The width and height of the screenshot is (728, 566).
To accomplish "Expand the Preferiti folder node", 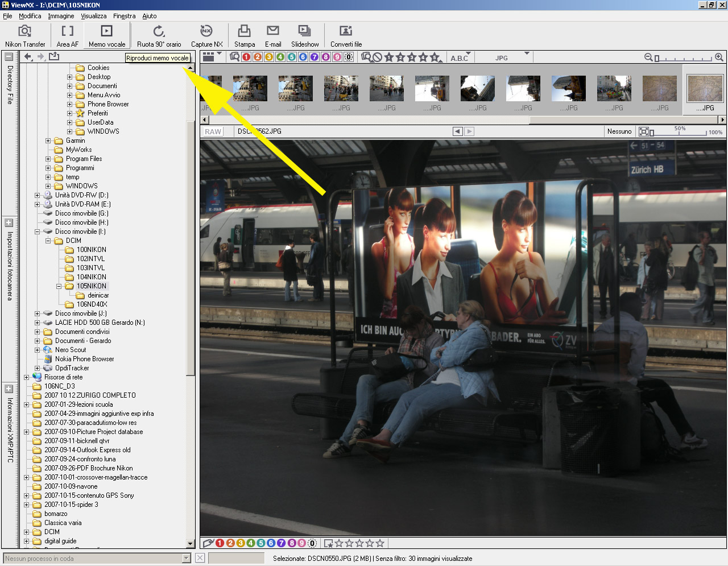I will tap(70, 113).
